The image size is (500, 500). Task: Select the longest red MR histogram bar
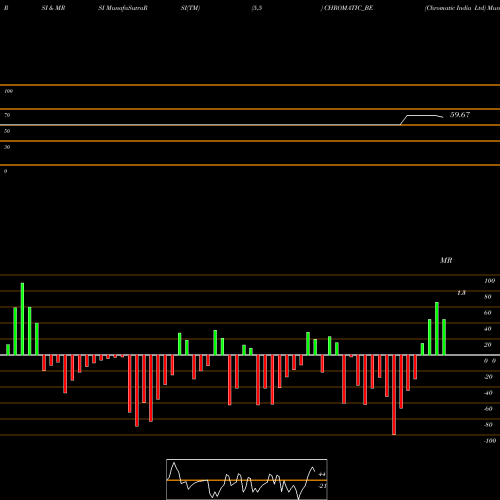[394, 395]
